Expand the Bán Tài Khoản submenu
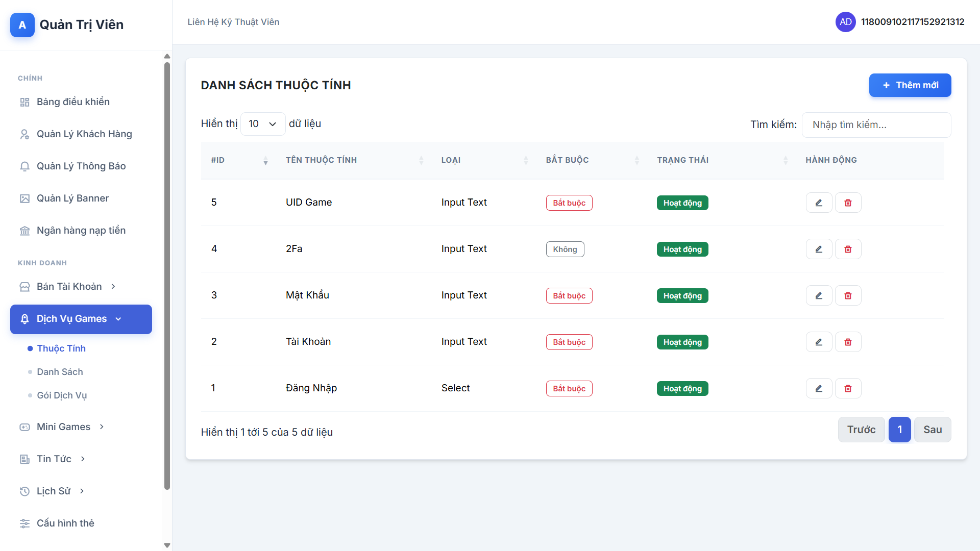The height and width of the screenshot is (551, 980). (69, 287)
